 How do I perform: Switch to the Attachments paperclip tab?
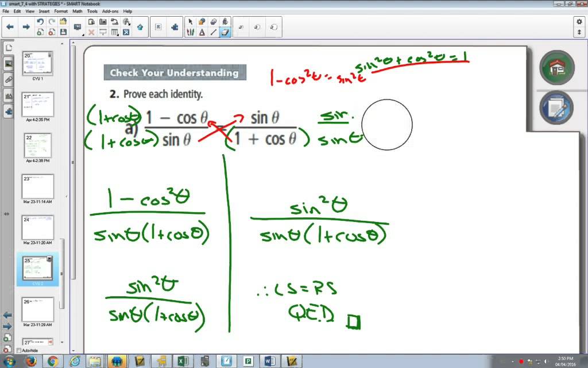click(x=9, y=79)
